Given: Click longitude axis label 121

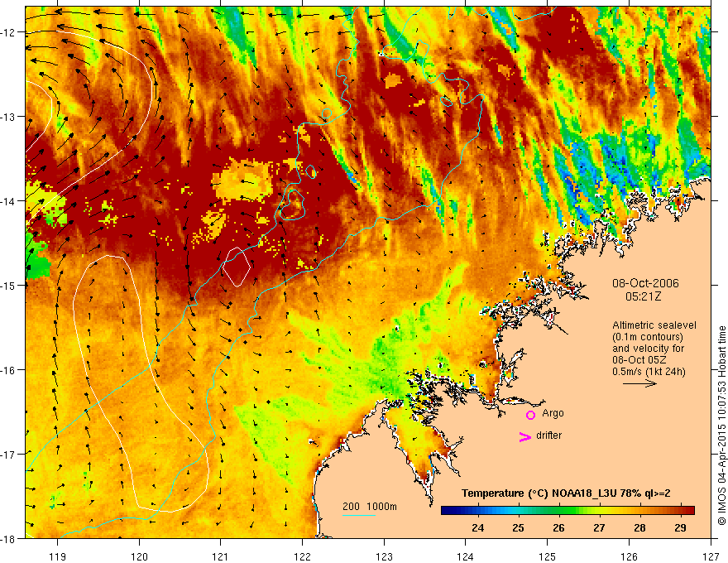Looking at the screenshot, I should (x=221, y=556).
